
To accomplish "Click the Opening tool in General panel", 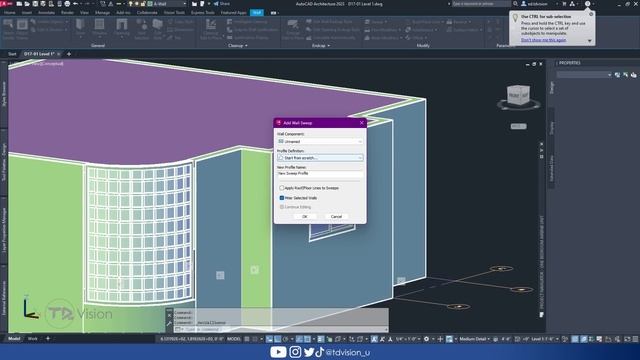I will 122,28.
